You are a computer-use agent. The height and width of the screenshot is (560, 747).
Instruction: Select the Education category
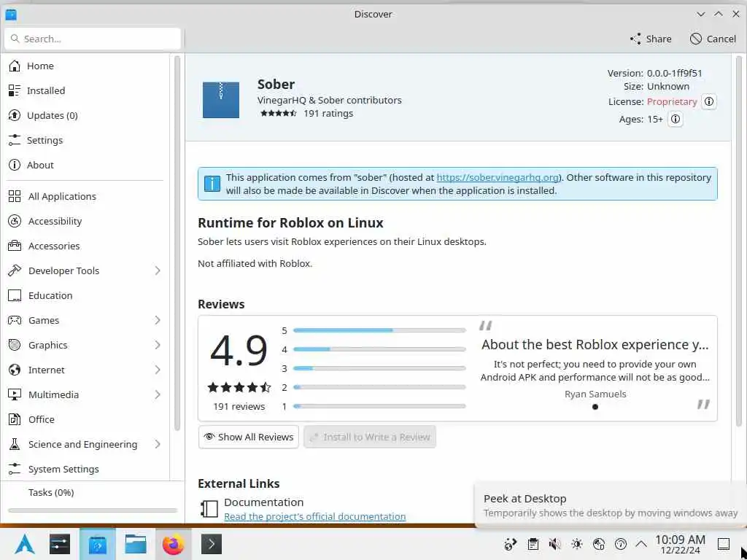click(86, 295)
